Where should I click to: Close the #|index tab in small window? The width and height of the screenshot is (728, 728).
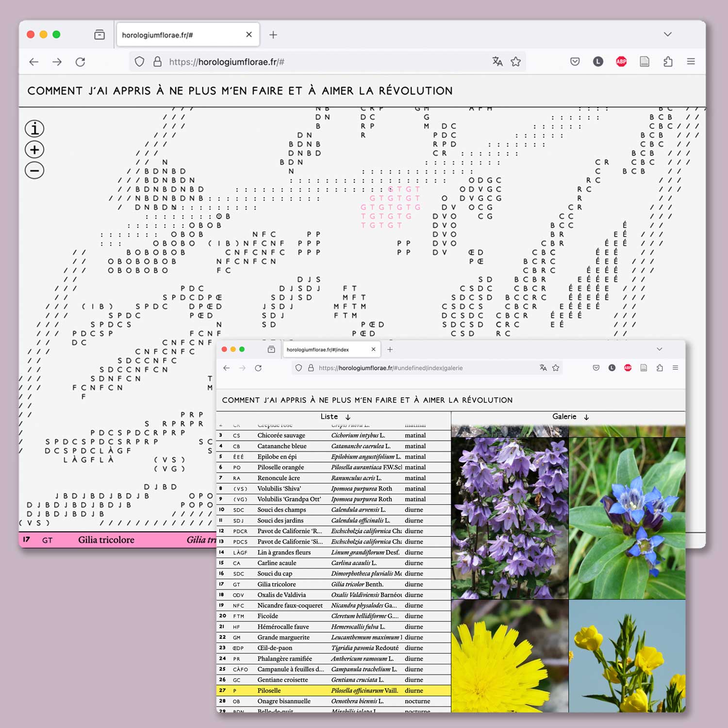pos(373,349)
